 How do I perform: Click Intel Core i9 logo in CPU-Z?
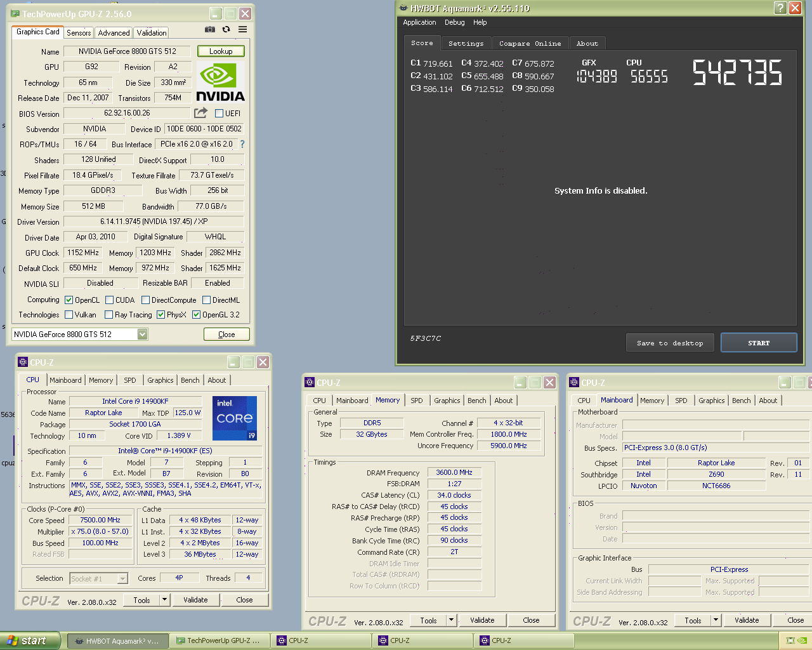[235, 418]
